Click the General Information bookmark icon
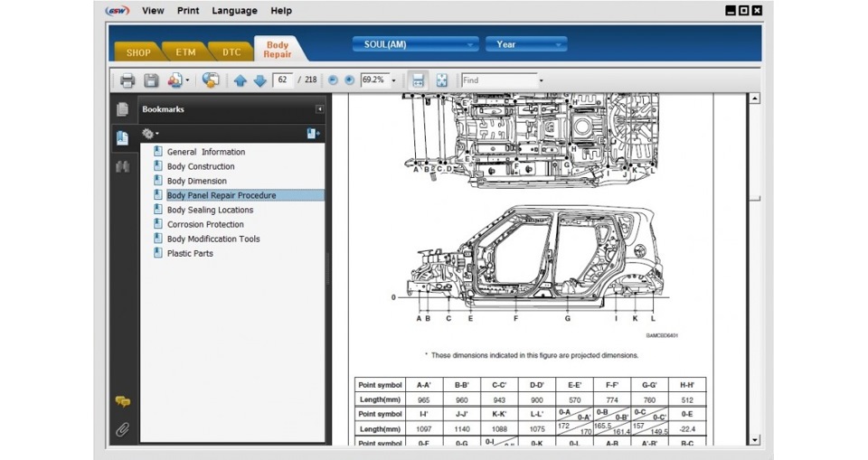The height and width of the screenshot is (460, 868). (x=157, y=151)
